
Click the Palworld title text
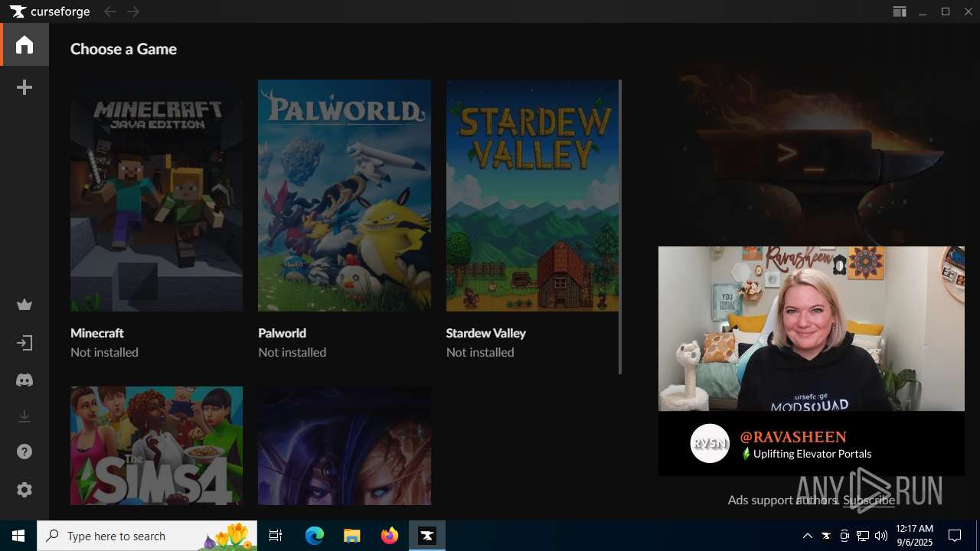coord(283,333)
